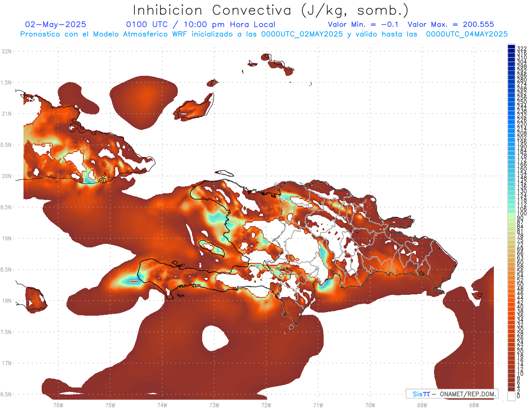The width and height of the screenshot is (532, 411).
Task: Click the "17N" latitude label
Action: [x=6, y=363]
